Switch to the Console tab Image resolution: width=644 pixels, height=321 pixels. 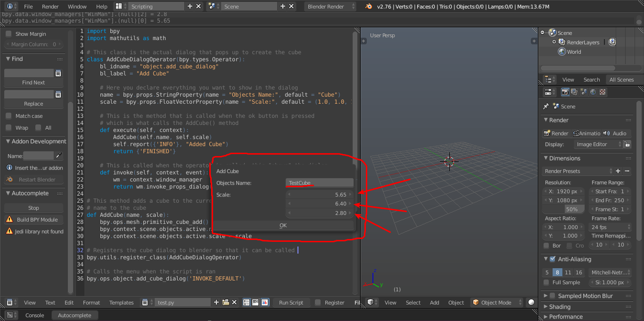click(x=34, y=315)
